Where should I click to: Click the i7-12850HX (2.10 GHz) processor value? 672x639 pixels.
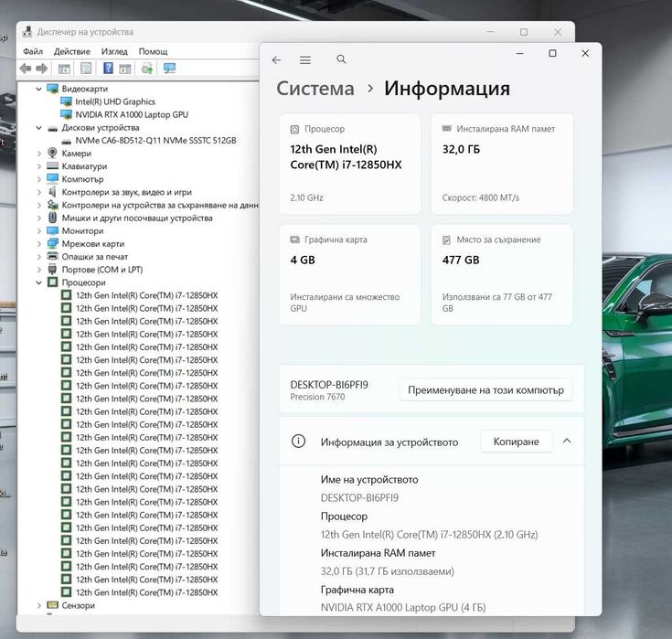(x=429, y=535)
